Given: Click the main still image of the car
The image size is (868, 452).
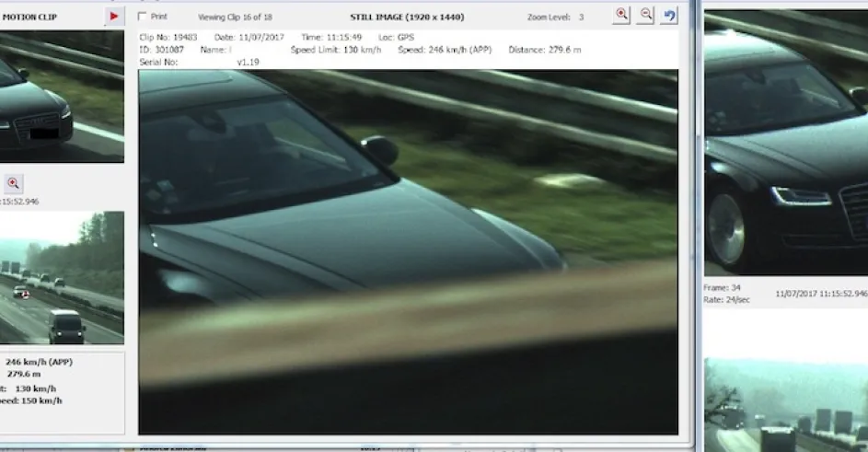Looking at the screenshot, I should point(408,251).
